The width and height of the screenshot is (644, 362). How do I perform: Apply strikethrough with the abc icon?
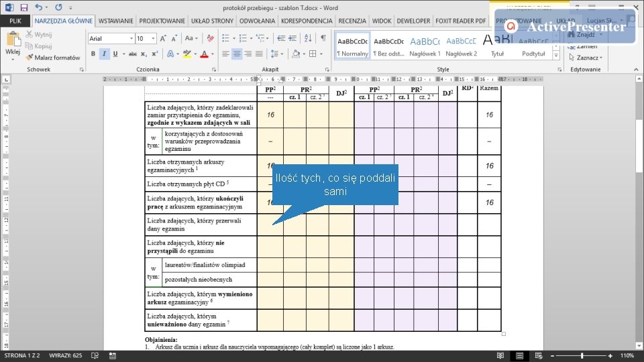(x=132, y=54)
